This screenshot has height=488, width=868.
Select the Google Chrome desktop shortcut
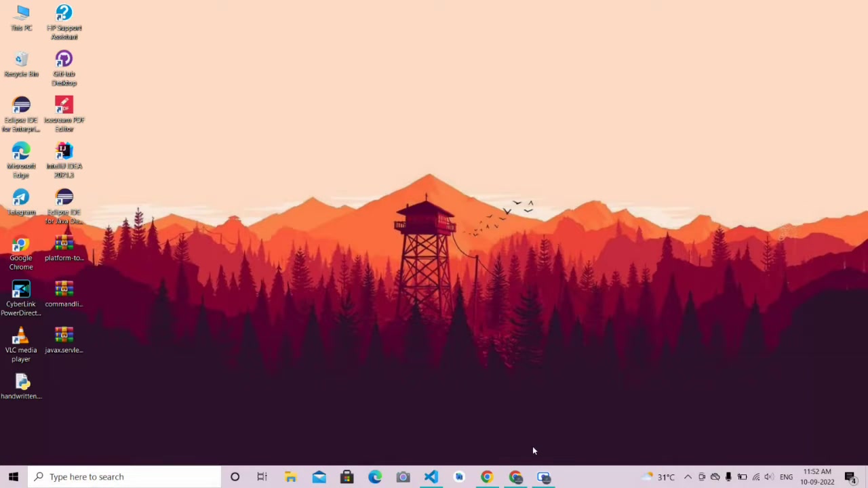(x=21, y=253)
